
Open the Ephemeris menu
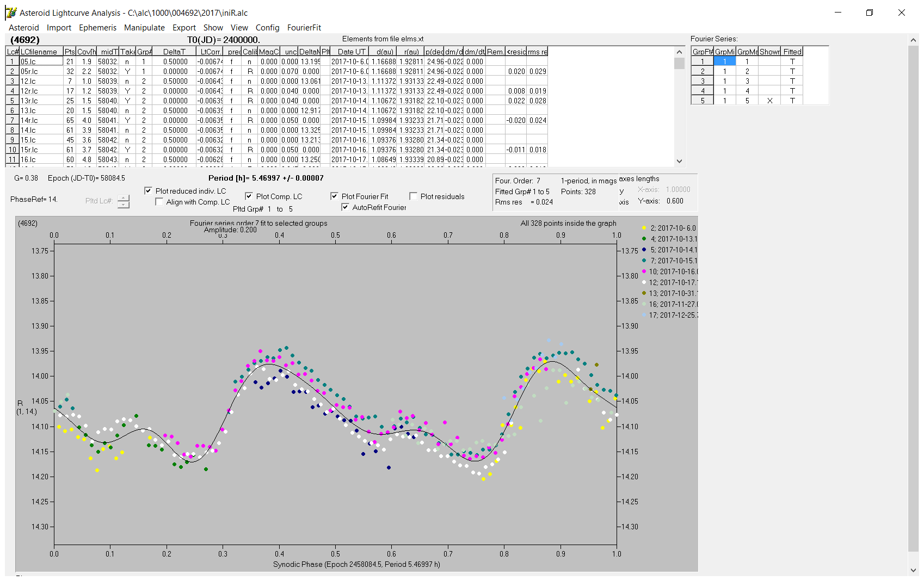point(97,28)
